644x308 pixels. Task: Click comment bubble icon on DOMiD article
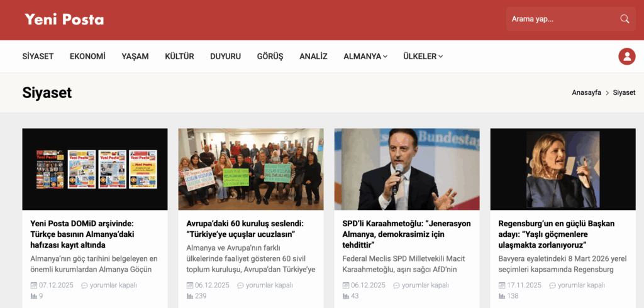(x=85, y=285)
